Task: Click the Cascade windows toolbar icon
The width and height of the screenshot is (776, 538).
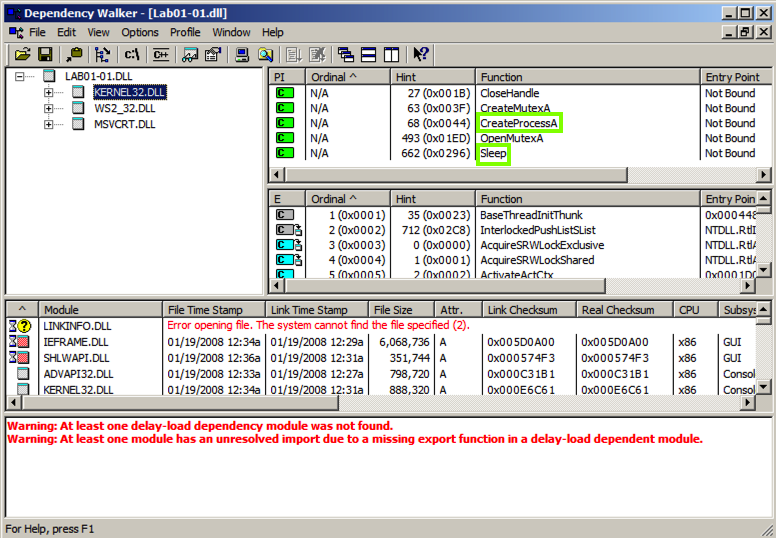Action: [344, 54]
